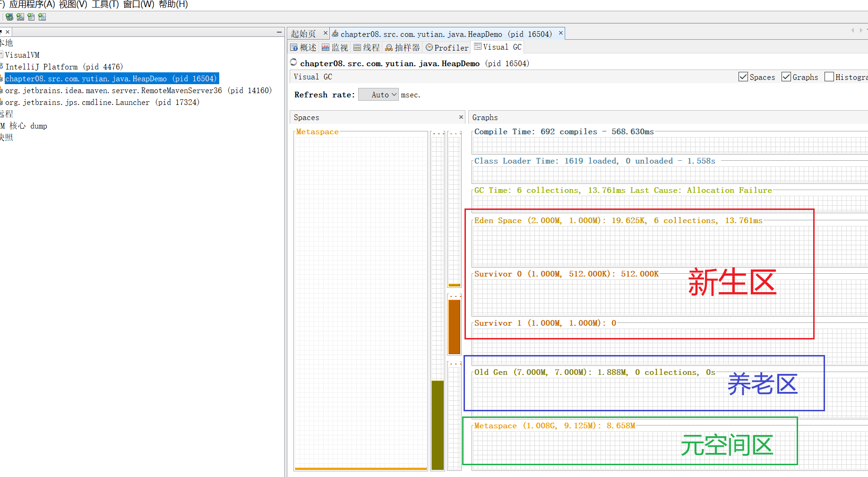Click the third toolbar icon for loading a snapshot
The height and width of the screenshot is (477, 868).
(31, 17)
